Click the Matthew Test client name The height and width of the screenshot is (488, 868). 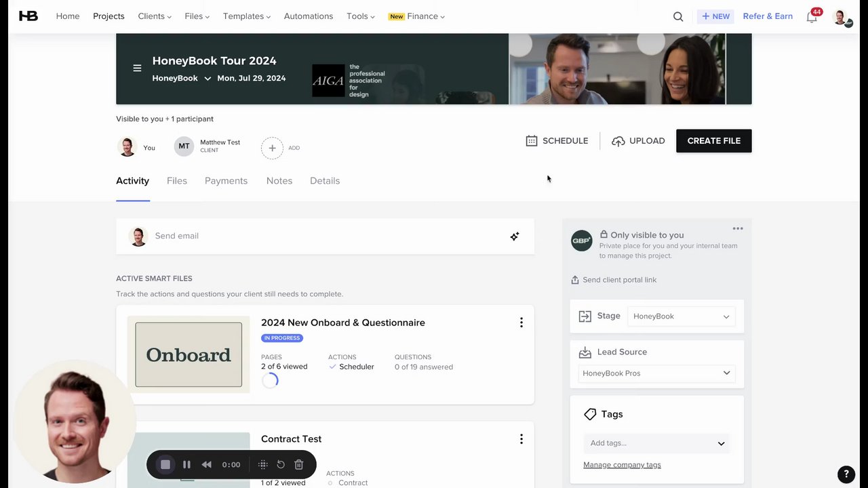tap(220, 142)
